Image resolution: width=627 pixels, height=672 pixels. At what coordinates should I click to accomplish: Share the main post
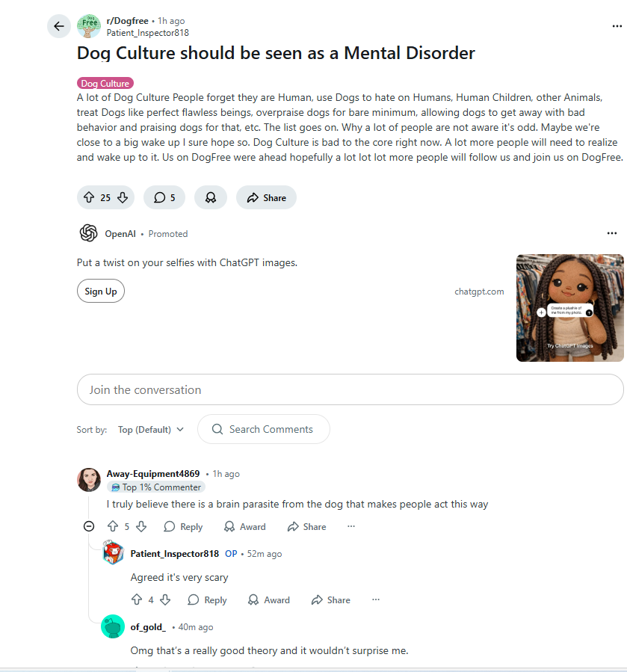(x=266, y=197)
